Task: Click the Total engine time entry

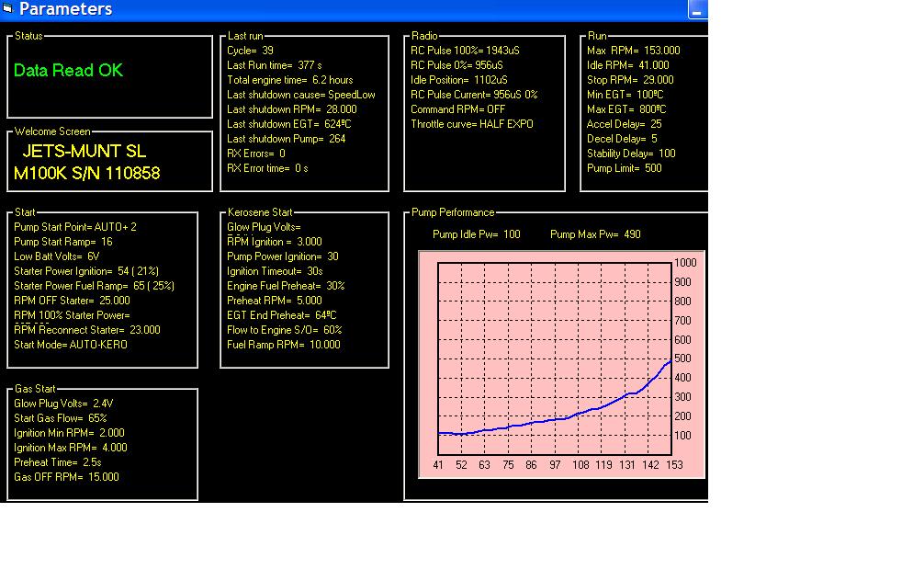Action: pos(289,80)
